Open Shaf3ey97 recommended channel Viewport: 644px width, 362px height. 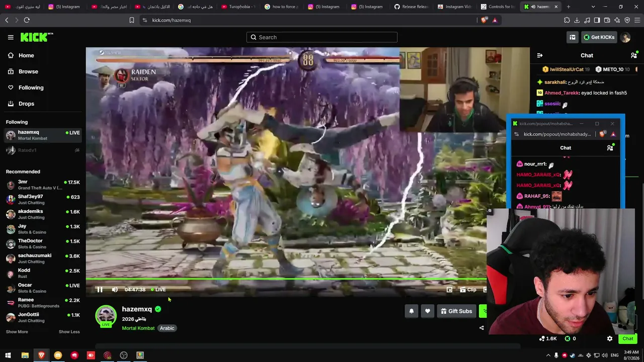[x=43, y=200]
